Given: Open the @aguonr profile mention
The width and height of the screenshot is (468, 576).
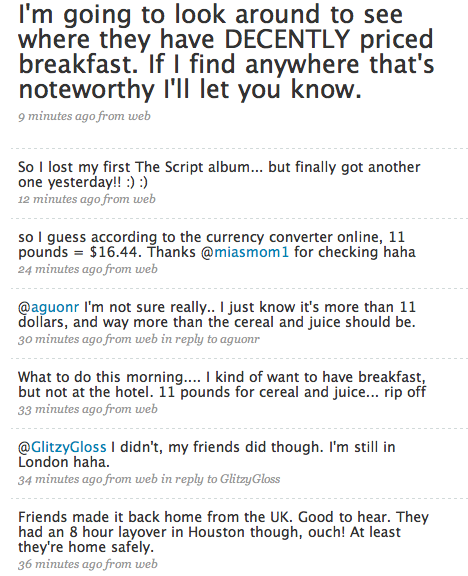Looking at the screenshot, I should click(x=48, y=307).
